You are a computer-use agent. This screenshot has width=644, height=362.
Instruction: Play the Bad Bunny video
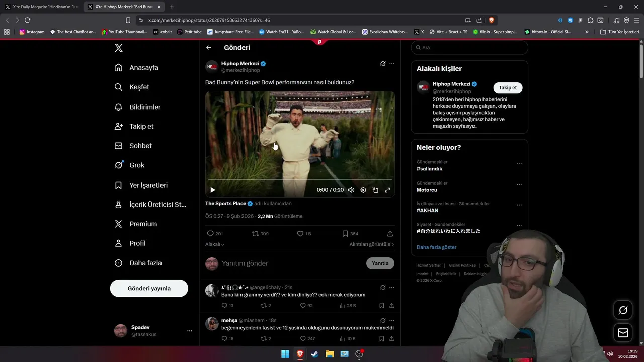click(213, 190)
